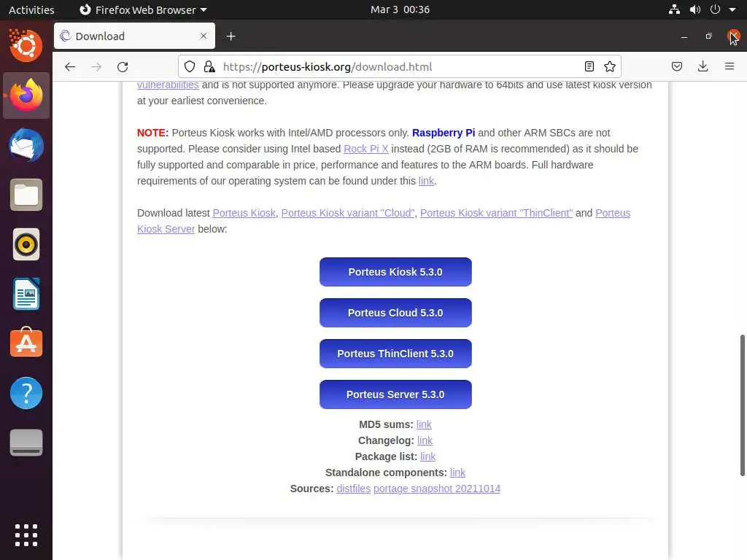
Task: Minimize the Firefox window
Action: 684,36
